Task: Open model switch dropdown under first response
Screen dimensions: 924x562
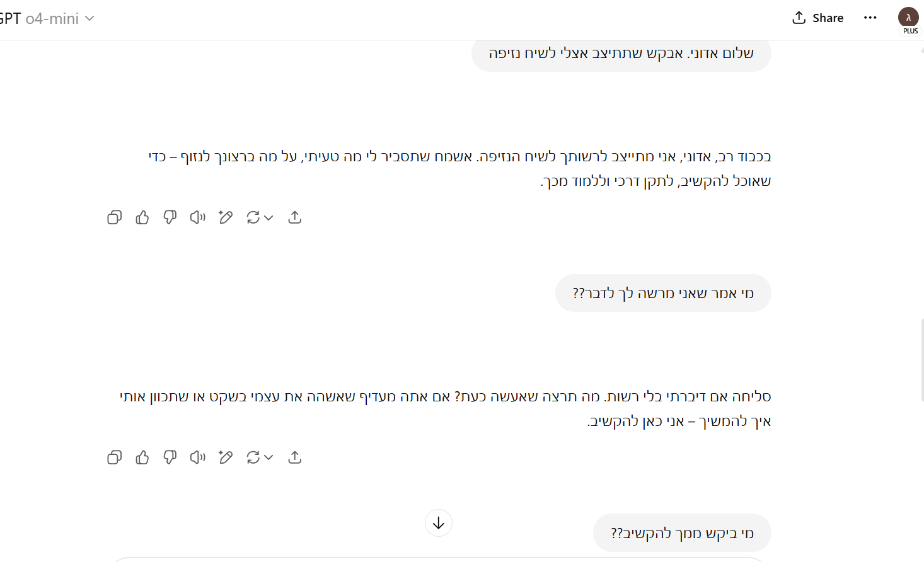Action: [269, 217]
